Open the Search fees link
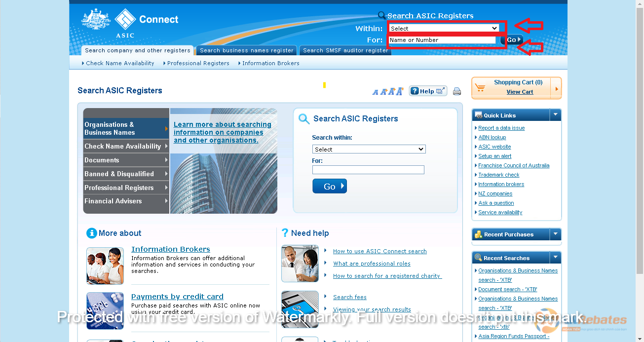Screen dimensions: 644x342 (350, 297)
